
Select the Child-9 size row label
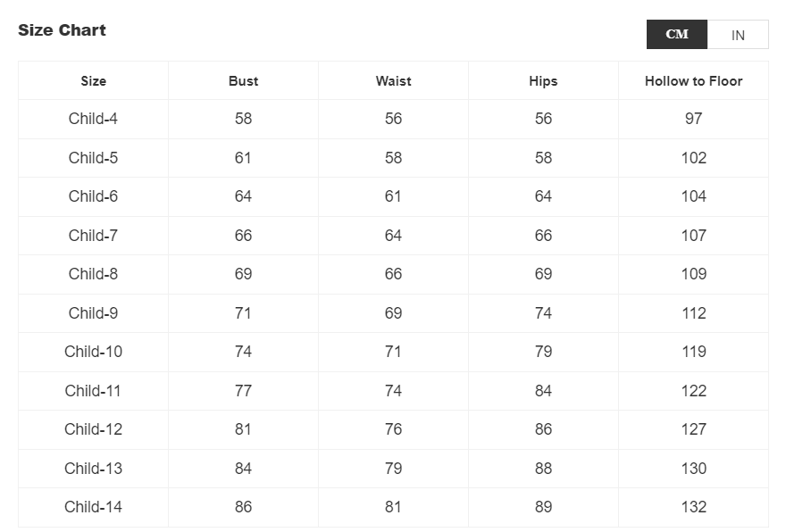[93, 313]
